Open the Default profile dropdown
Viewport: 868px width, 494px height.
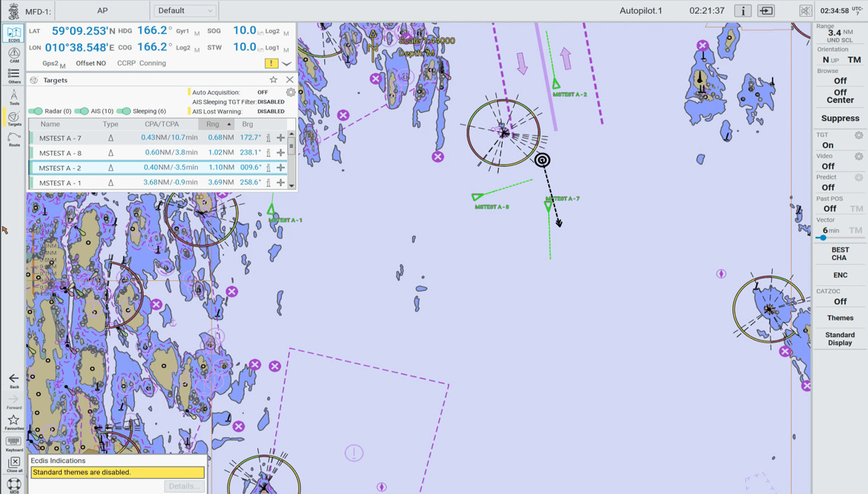point(185,11)
